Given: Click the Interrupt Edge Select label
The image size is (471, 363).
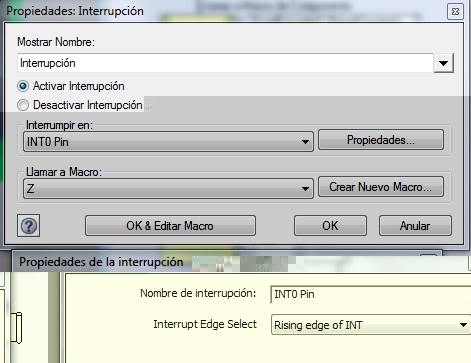Looking at the screenshot, I should 205,324.
